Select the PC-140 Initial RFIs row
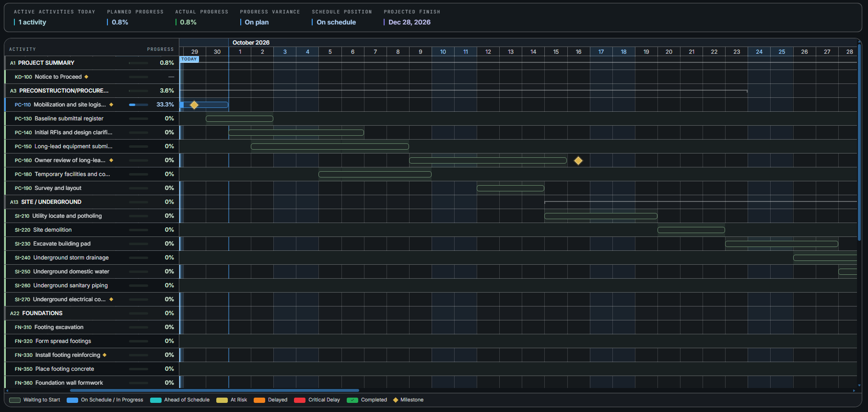This screenshot has height=412, width=868. (92, 132)
